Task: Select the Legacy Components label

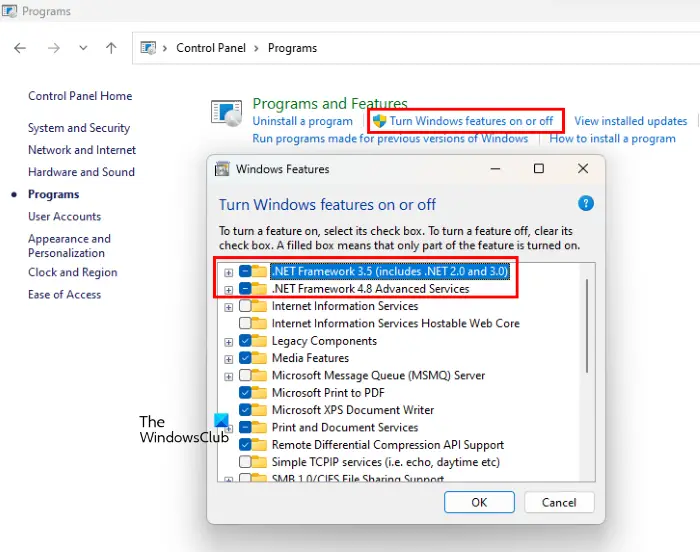Action: click(324, 341)
